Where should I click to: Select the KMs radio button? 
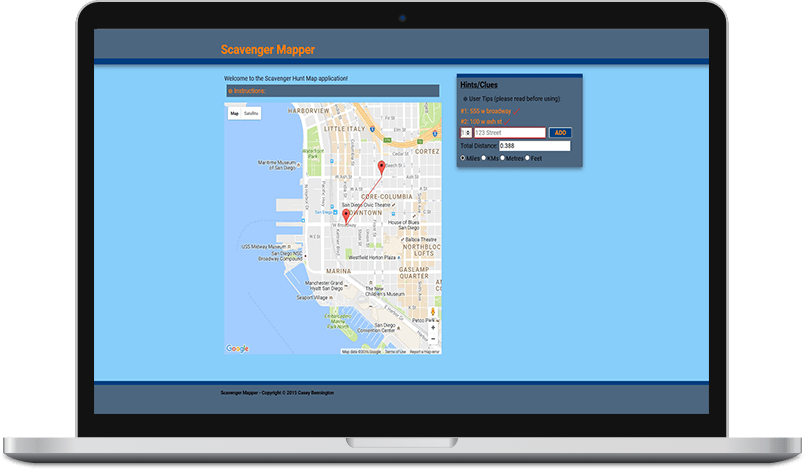(484, 158)
